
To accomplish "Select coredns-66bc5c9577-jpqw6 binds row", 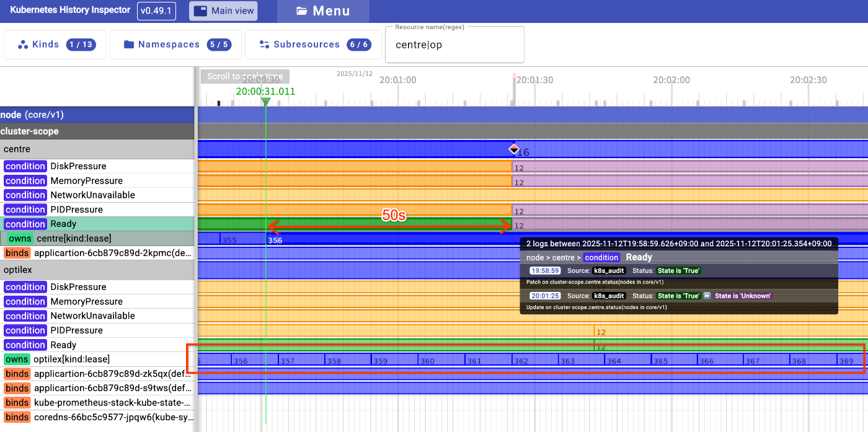I will (x=98, y=417).
